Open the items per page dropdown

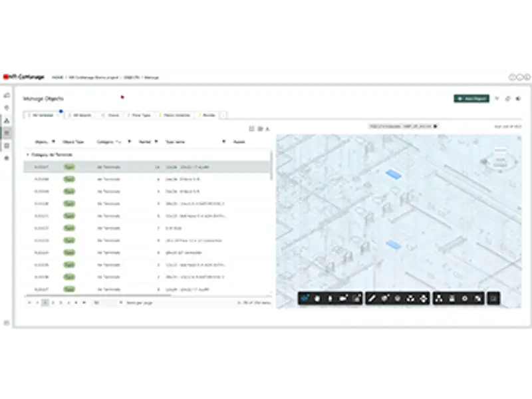click(108, 303)
